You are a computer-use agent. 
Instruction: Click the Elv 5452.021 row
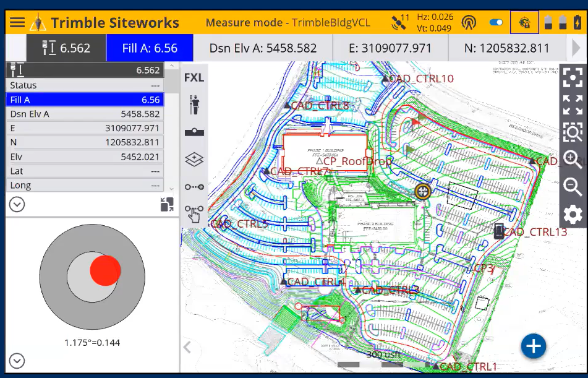pos(85,157)
